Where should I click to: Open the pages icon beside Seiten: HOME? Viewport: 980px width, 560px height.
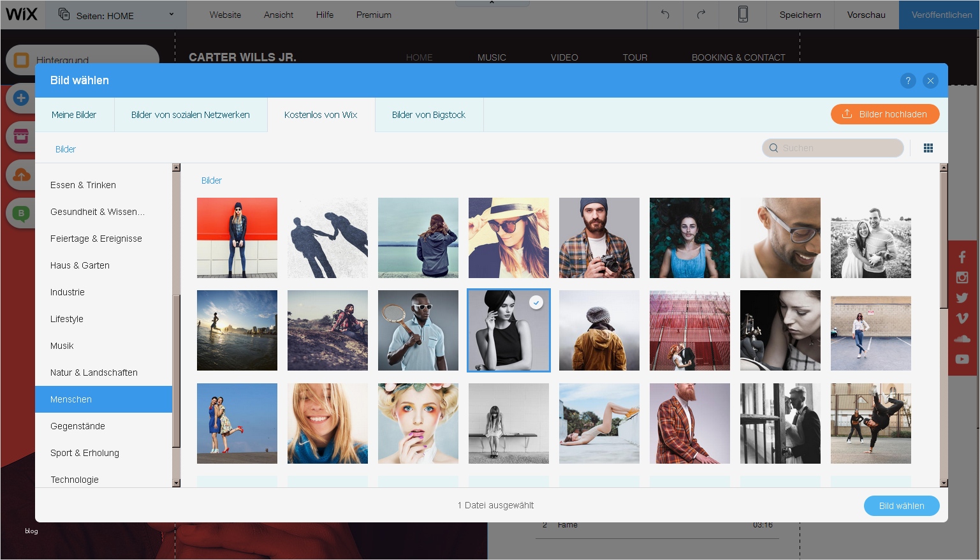click(x=64, y=14)
